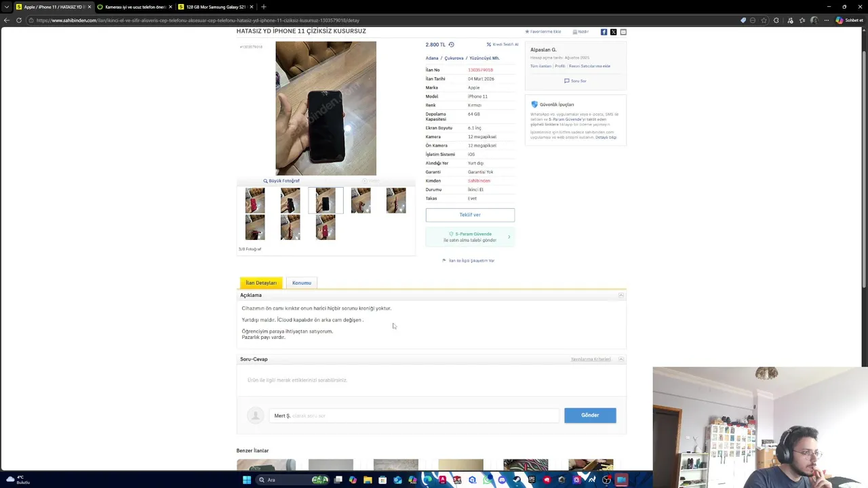Open File Explorer from taskbar
Image resolution: width=868 pixels, height=488 pixels.
coord(368,480)
